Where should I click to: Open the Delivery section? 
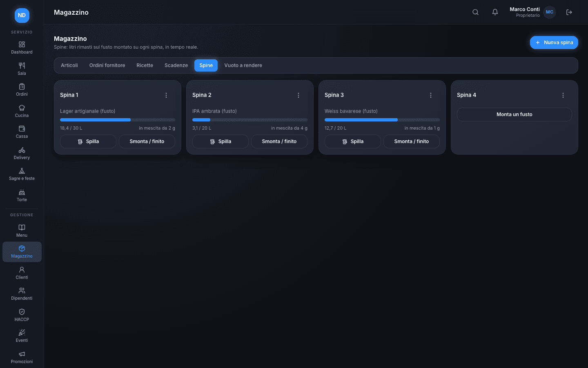[x=22, y=153]
